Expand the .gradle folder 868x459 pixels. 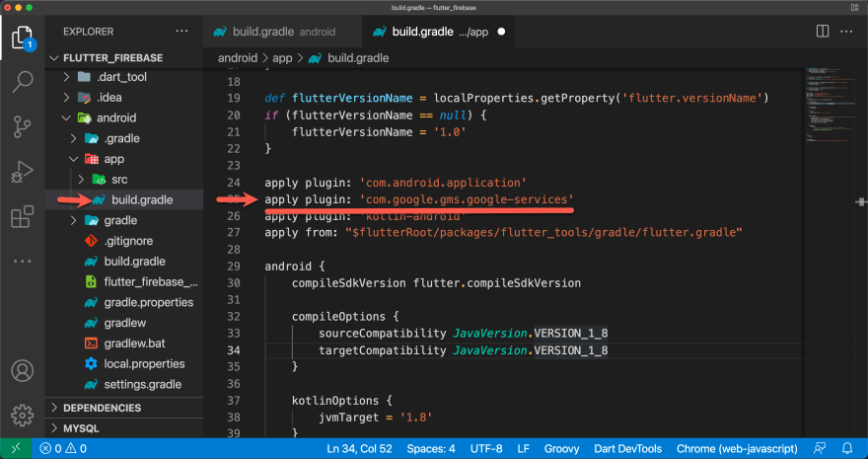pos(74,138)
